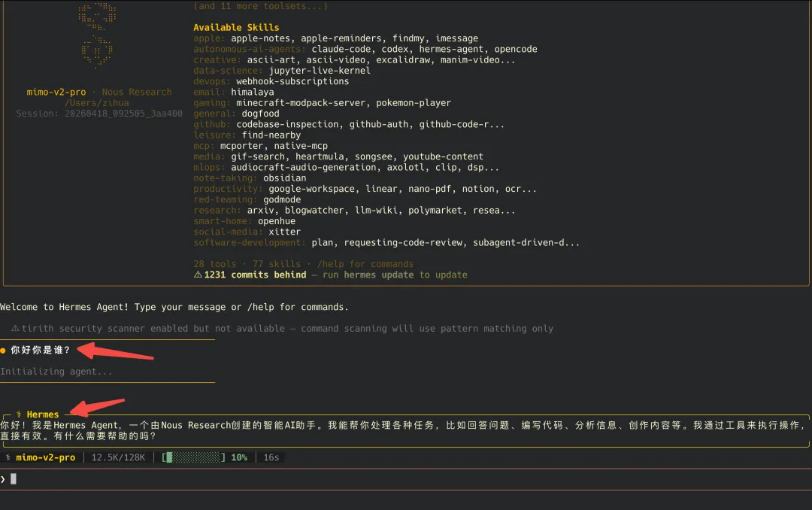Click 'openhue' smart-home skill
Viewport: 812px width, 510px height.
pos(277,221)
